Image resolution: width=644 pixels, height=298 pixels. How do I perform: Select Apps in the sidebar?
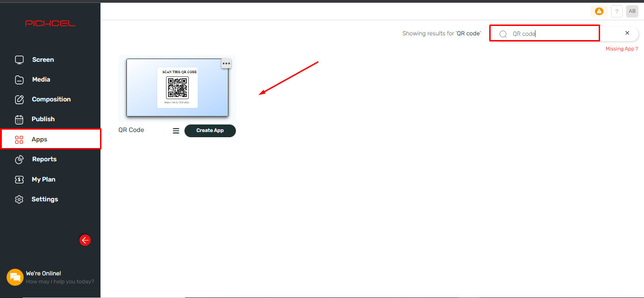(50, 139)
